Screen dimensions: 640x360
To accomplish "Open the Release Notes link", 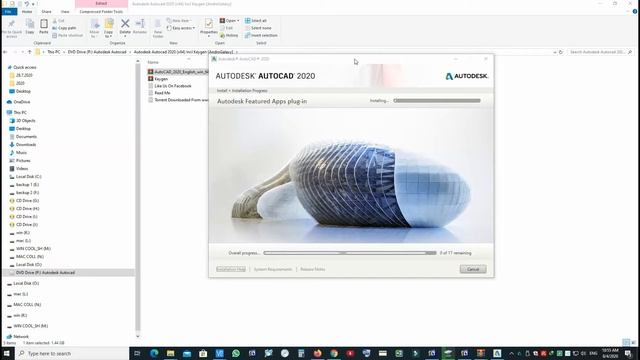I will [x=313, y=269].
